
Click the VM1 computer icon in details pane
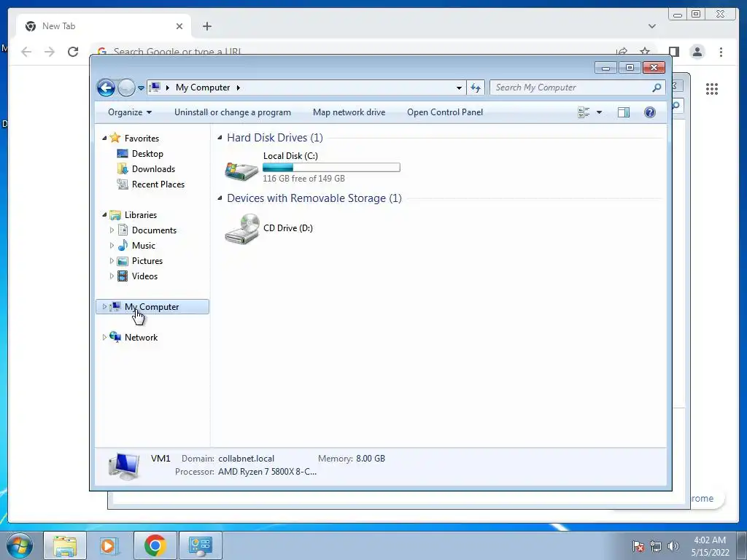124,466
